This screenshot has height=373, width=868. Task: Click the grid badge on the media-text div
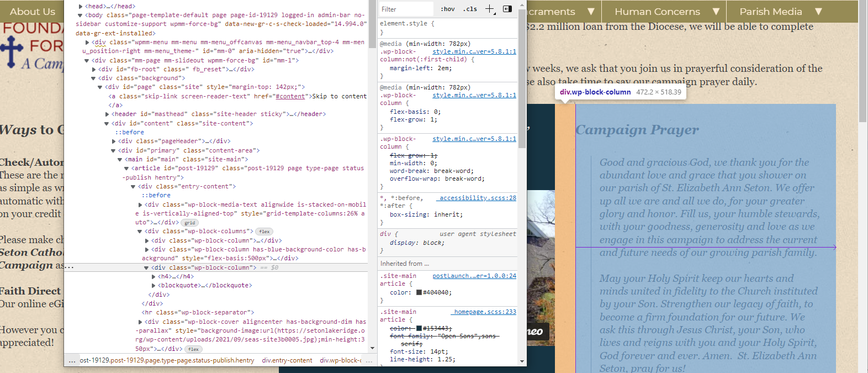click(190, 223)
